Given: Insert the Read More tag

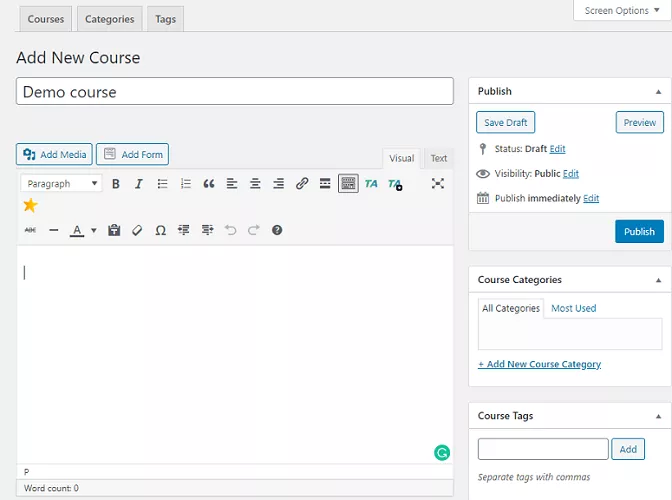Looking at the screenshot, I should (325, 184).
